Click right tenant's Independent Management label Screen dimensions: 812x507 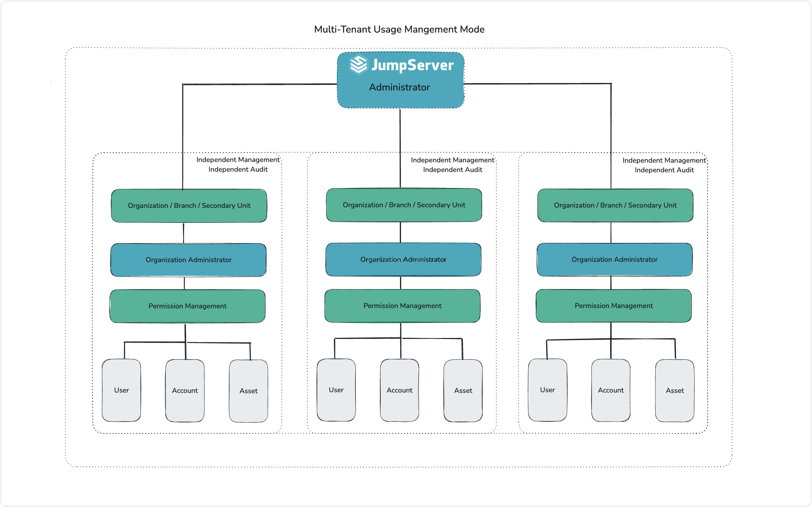click(x=664, y=160)
